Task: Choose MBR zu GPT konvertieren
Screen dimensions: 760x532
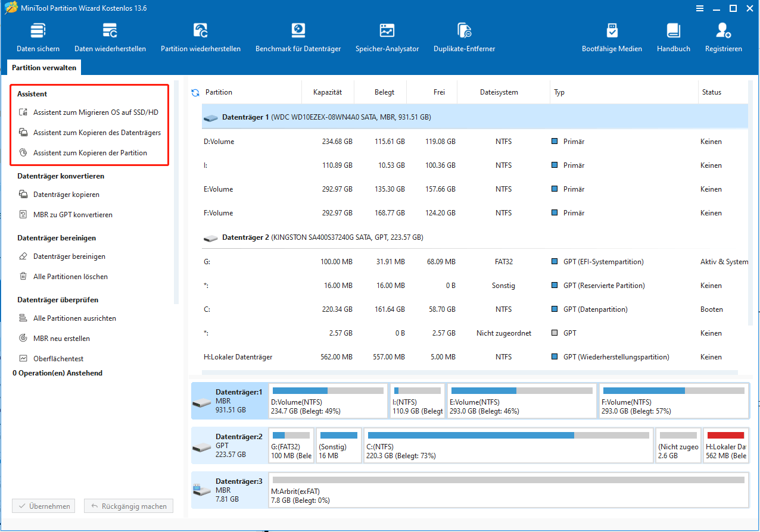Action: coord(66,214)
